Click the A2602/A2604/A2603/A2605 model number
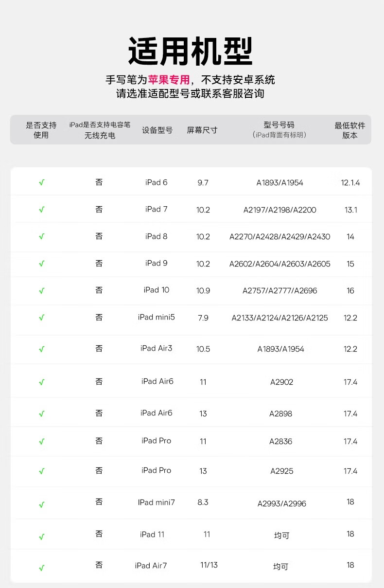The image size is (384, 588). tap(280, 264)
